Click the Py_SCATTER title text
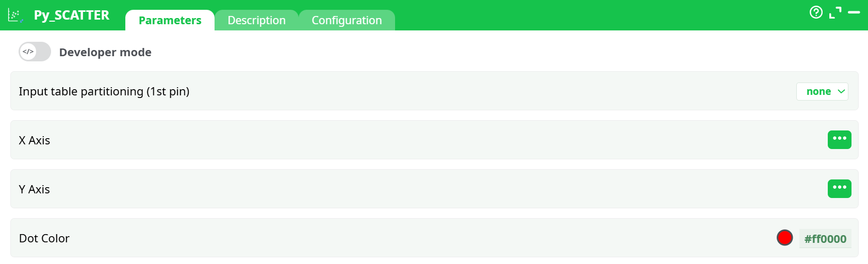 pos(72,15)
